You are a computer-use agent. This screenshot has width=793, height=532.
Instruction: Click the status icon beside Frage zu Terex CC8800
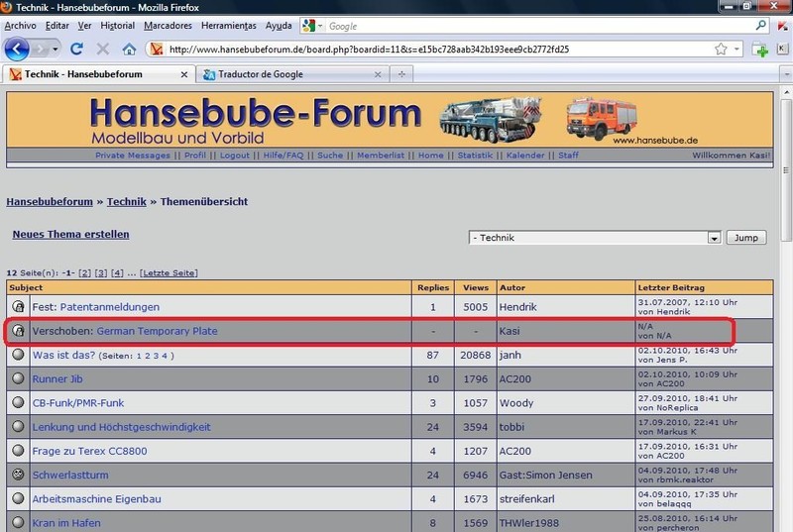click(18, 450)
